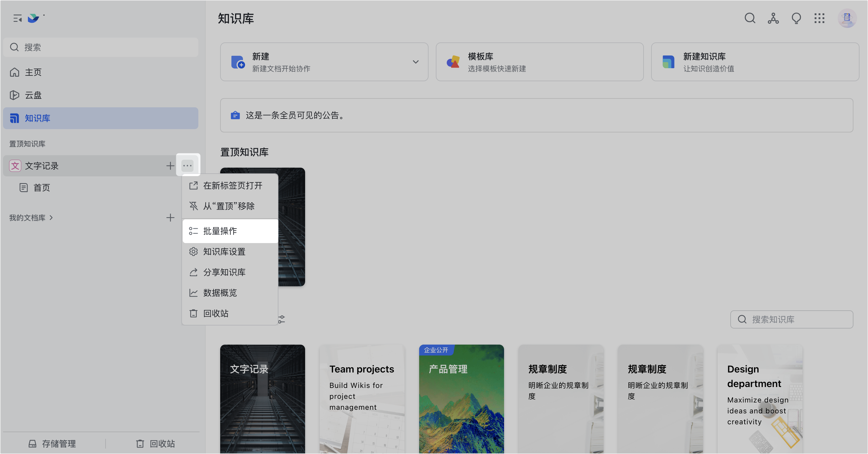Open the user avatar menu
This screenshot has height=454, width=868.
point(847,18)
